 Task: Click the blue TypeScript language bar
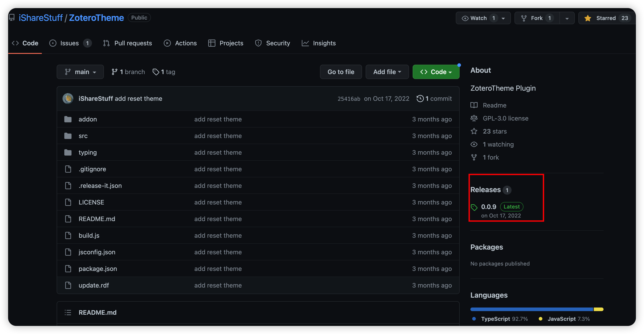coord(531,309)
